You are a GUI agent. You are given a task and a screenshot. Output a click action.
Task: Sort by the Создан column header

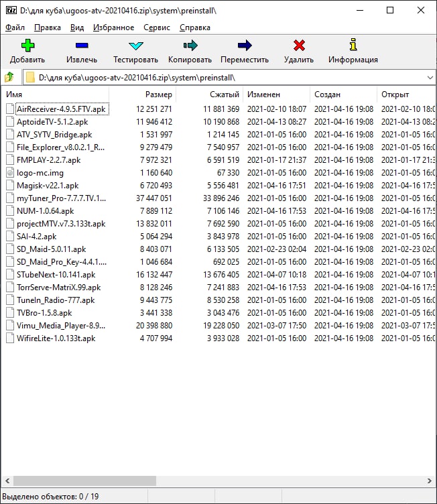coord(344,94)
